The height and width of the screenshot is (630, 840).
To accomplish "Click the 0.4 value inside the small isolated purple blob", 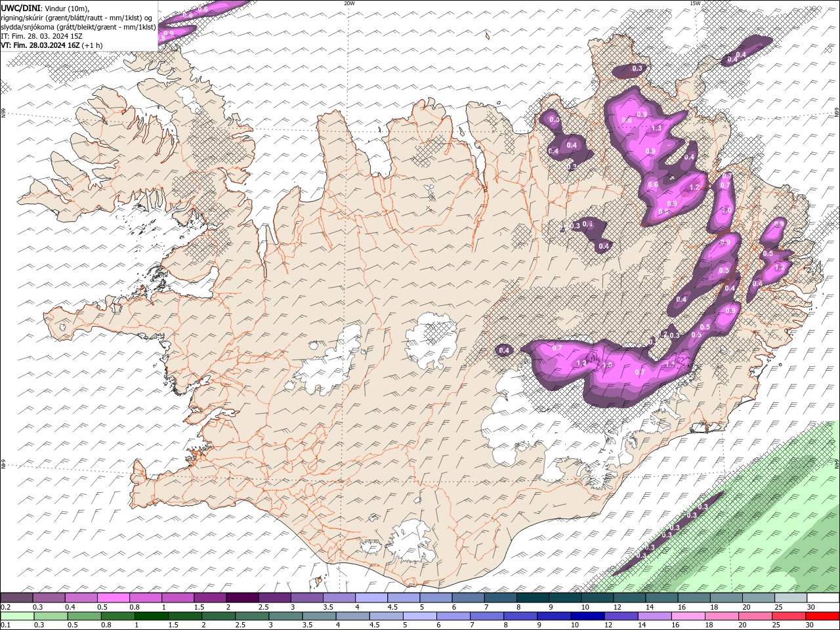I will click(504, 350).
